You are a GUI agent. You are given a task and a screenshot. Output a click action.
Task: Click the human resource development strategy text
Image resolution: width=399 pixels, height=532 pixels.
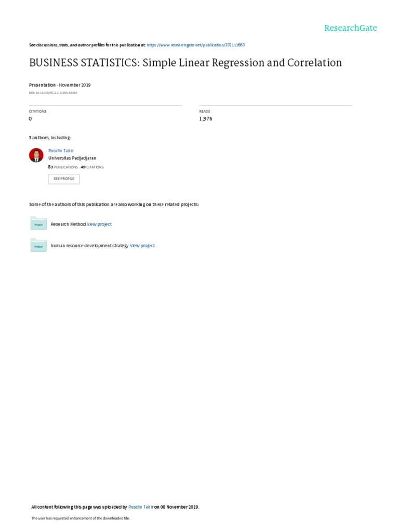tap(89, 246)
